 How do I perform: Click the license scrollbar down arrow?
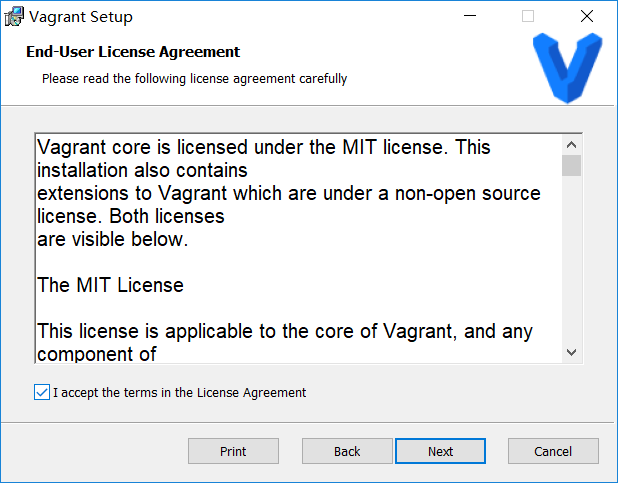coord(571,352)
